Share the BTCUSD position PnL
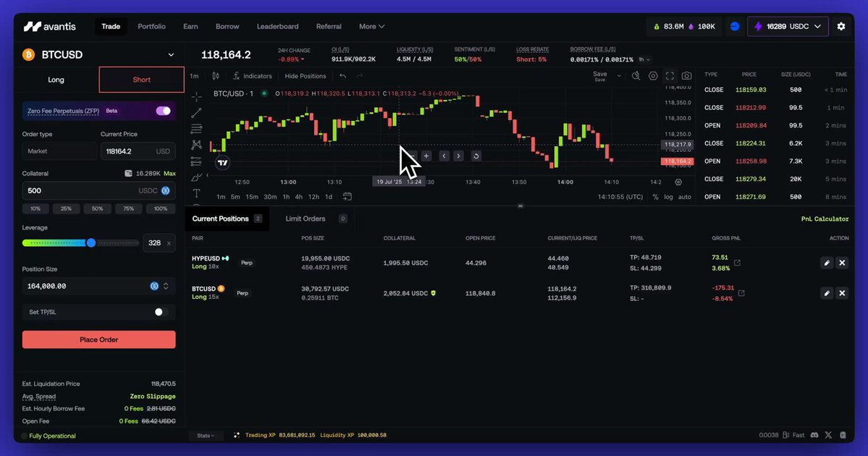 pyautogui.click(x=741, y=292)
